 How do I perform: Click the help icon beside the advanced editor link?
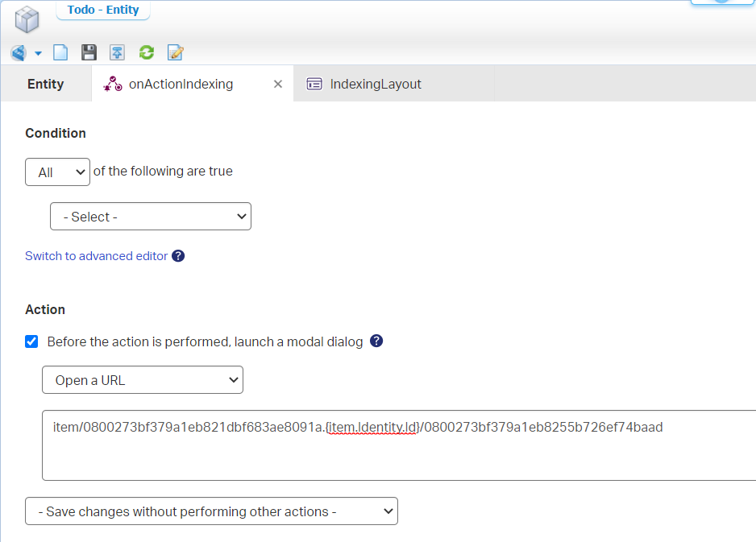[178, 256]
